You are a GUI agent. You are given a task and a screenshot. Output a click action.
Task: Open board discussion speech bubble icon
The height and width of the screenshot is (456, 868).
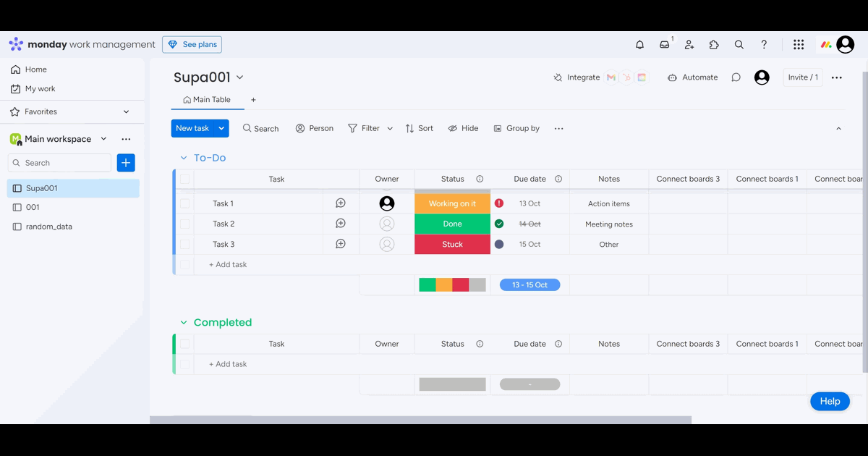click(x=736, y=77)
